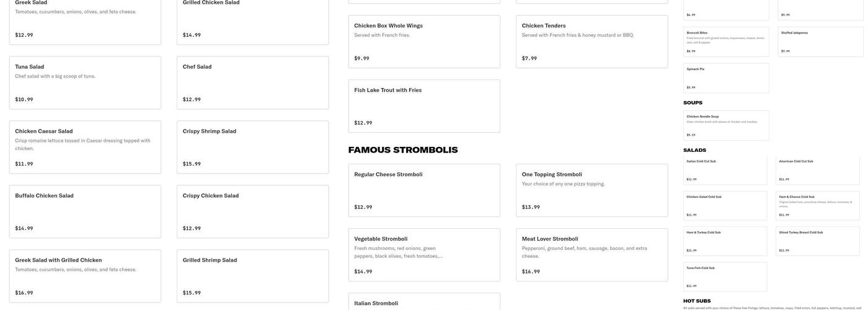Click the Italian Stromboli card
This screenshot has height=310, width=868.
[x=424, y=302]
